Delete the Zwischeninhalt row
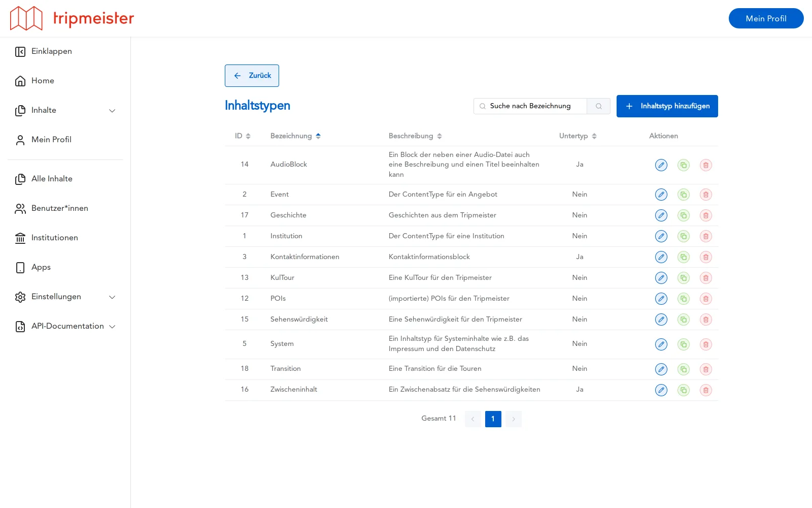Viewport: 812px width, 508px height. coord(706,390)
